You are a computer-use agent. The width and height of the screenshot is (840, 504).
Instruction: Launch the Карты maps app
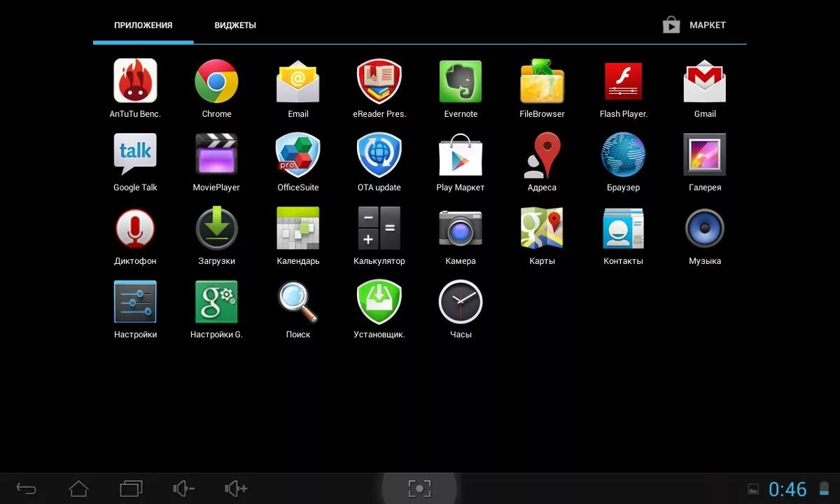(542, 228)
